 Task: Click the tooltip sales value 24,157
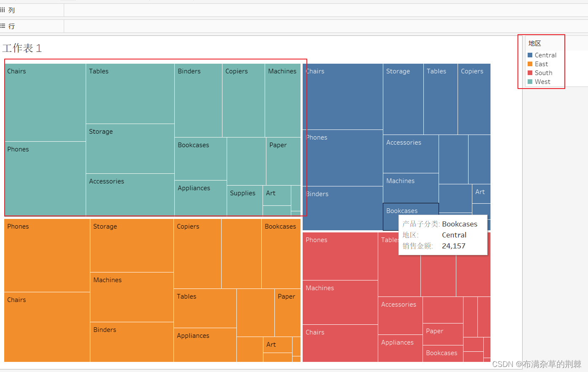pyautogui.click(x=454, y=246)
